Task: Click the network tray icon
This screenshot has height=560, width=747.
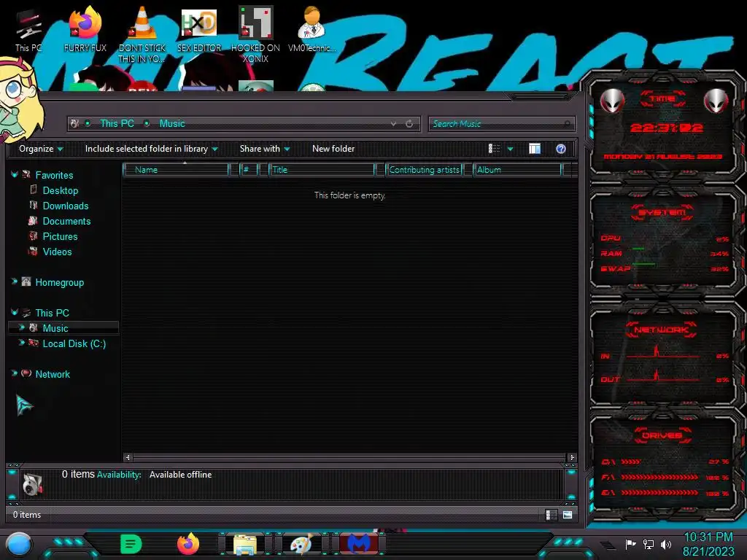Action: pos(649,544)
